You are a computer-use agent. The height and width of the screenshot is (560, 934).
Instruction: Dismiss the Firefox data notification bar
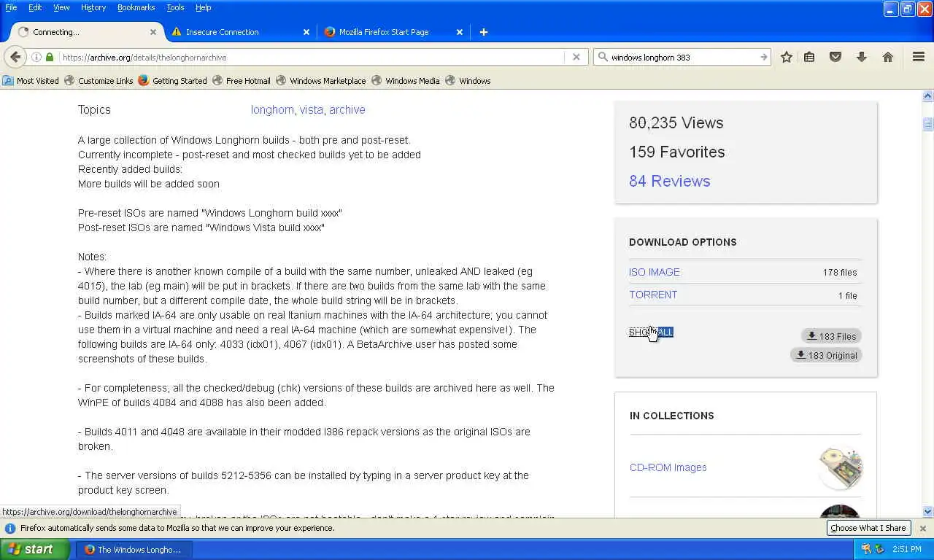click(922, 528)
